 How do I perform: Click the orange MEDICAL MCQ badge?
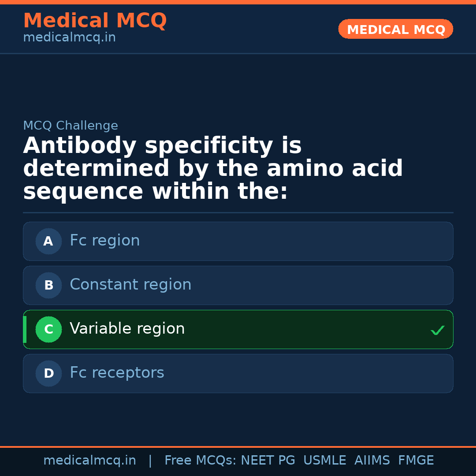(x=395, y=29)
